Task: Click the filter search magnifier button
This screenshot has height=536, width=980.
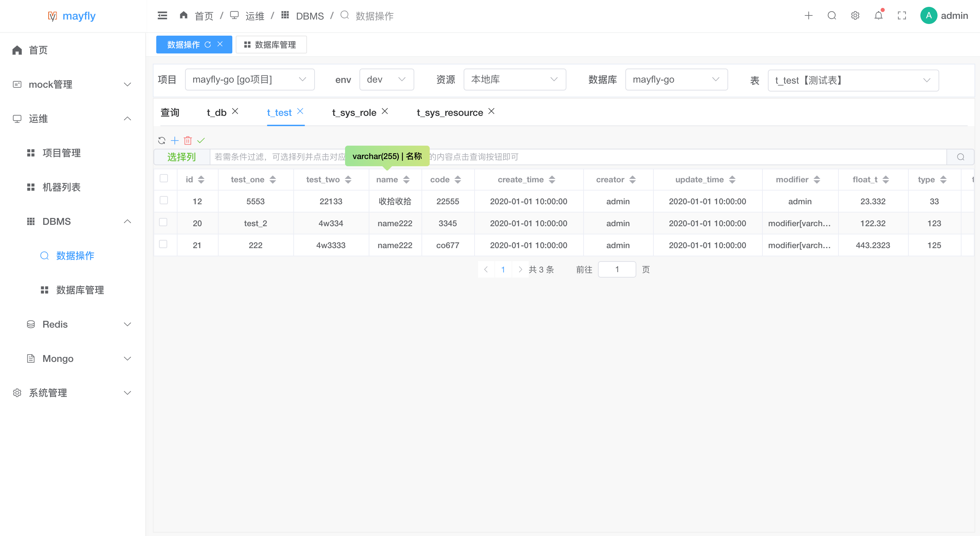Action: coord(960,157)
